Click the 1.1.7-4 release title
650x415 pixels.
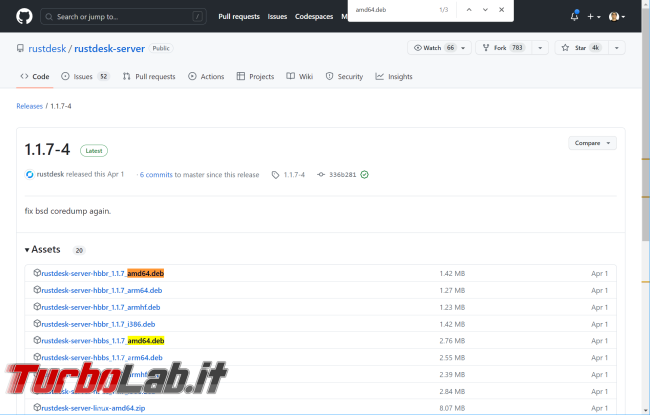coord(47,150)
